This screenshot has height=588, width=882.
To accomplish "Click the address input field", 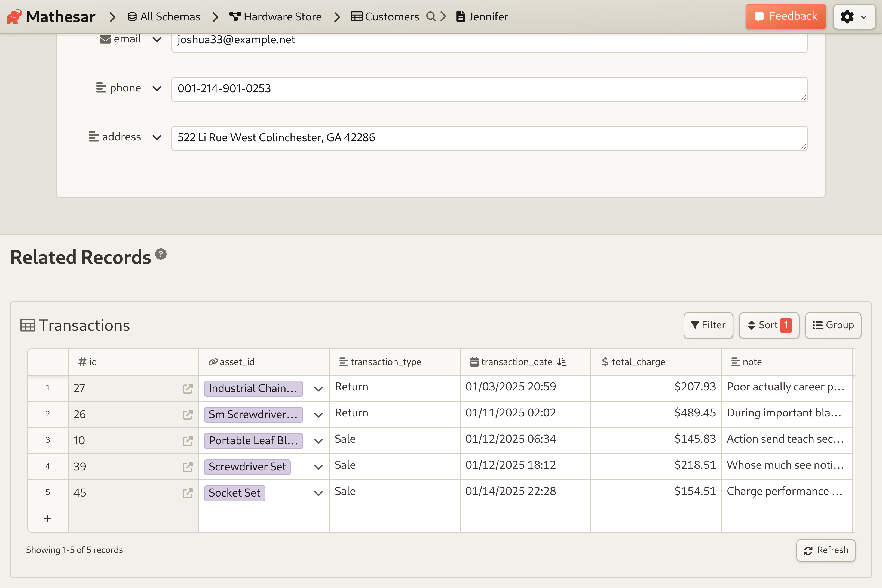I will tap(489, 138).
